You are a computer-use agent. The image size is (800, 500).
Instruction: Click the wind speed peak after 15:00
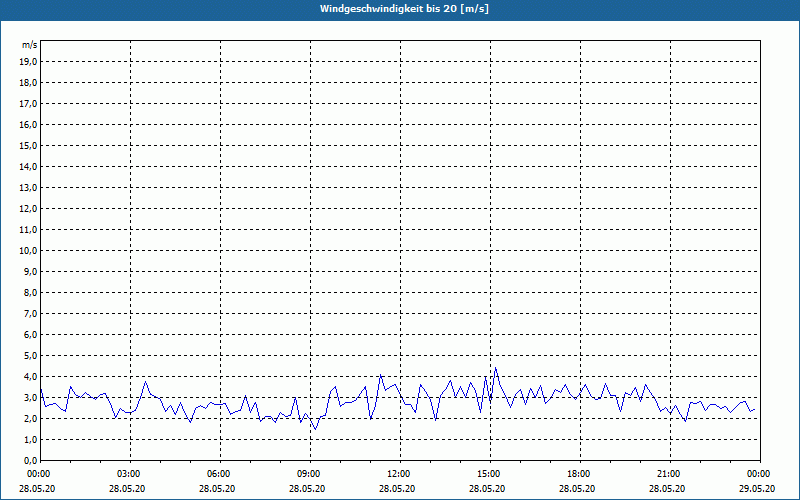[495, 368]
